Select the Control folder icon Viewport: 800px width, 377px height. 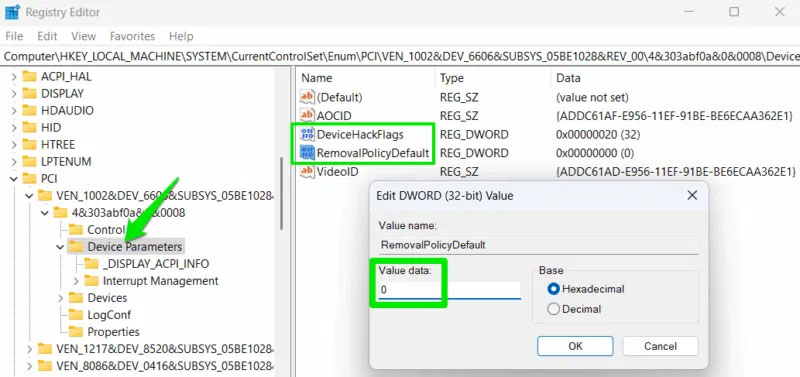coord(76,230)
